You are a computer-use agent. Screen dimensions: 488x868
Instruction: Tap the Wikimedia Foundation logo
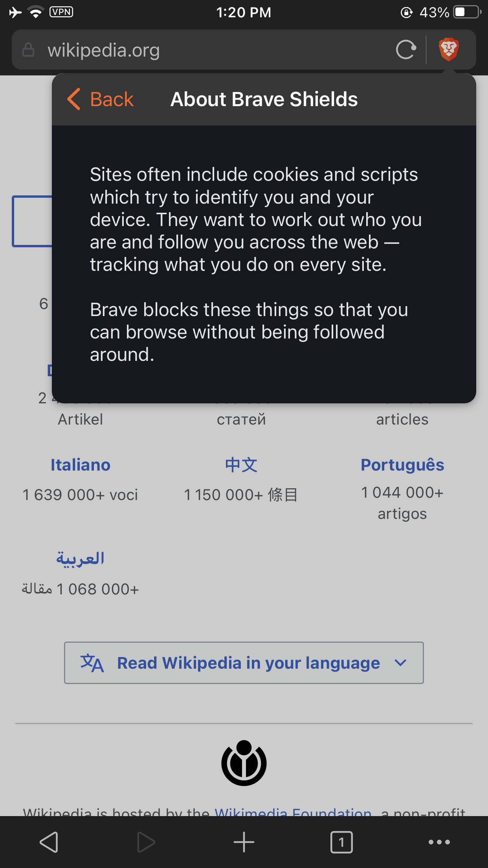coord(244,763)
